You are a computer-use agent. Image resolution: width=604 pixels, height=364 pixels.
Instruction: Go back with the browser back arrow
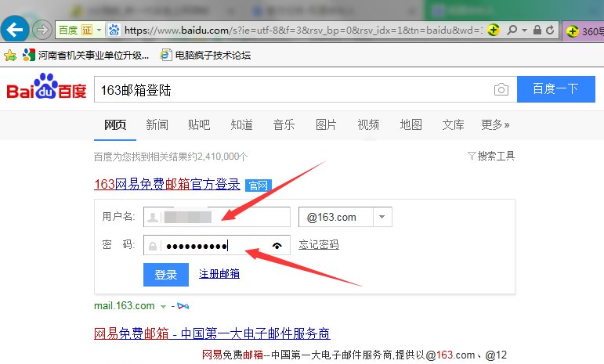15,29
